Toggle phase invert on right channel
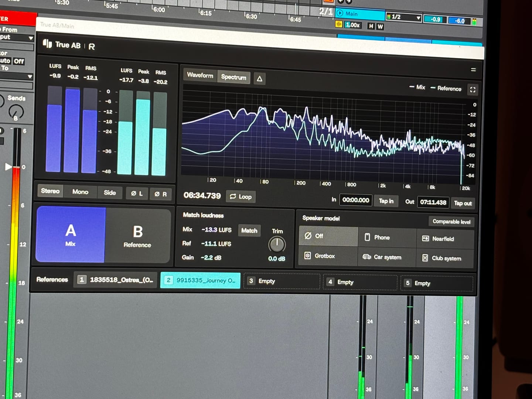The height and width of the screenshot is (399, 532). (x=161, y=194)
